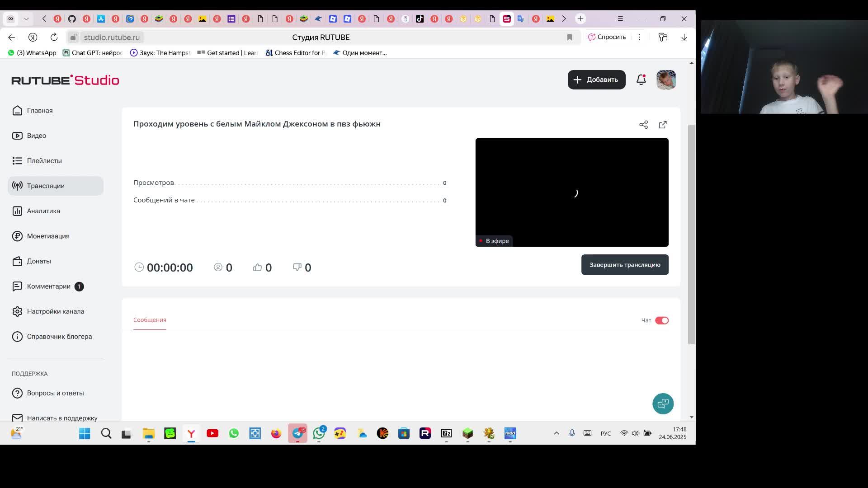Screen dimensions: 868x488
Task: Click browser downloads arrow icon
Action: click(x=684, y=38)
